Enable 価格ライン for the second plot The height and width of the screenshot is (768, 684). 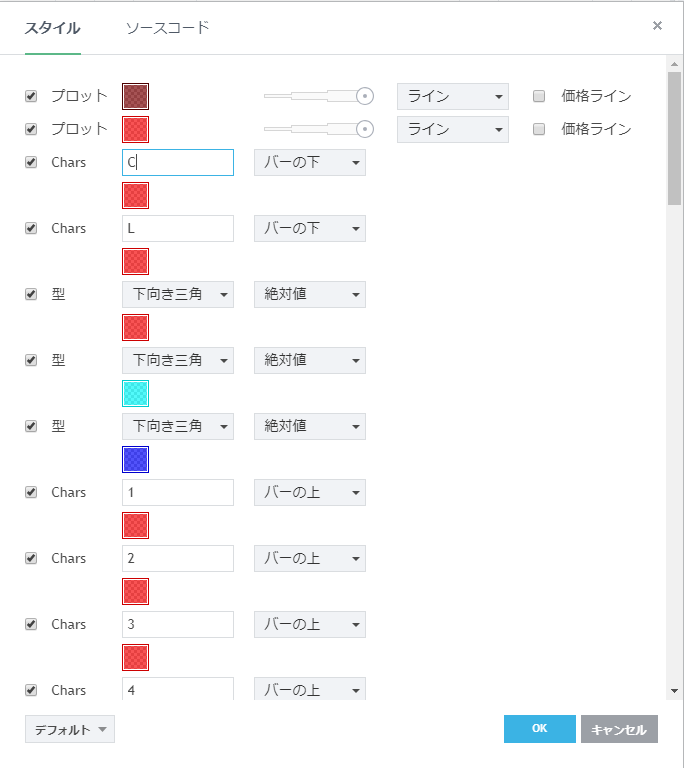tap(539, 129)
